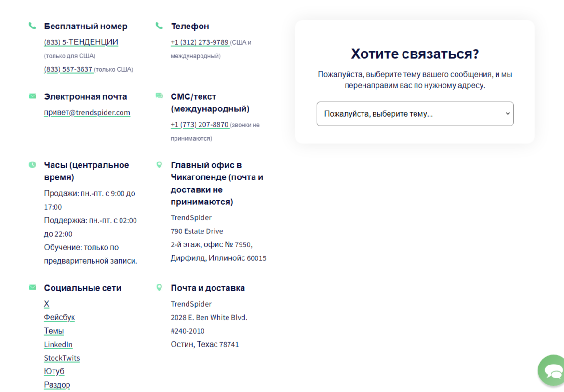Click the СМС/текст (международный) heading
Screen dimensions: 564x392
click(210, 103)
